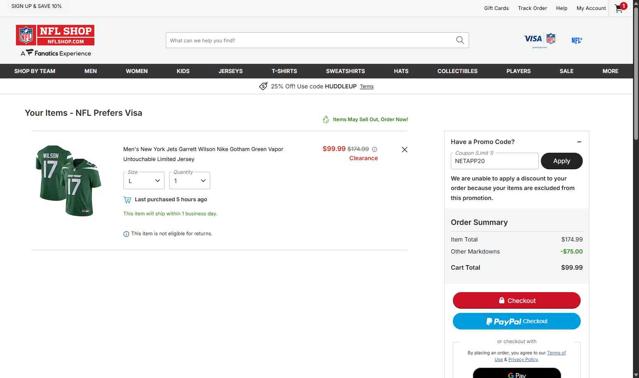The width and height of the screenshot is (639, 378).
Task: Open the Privacy Policy link
Action: click(523, 360)
